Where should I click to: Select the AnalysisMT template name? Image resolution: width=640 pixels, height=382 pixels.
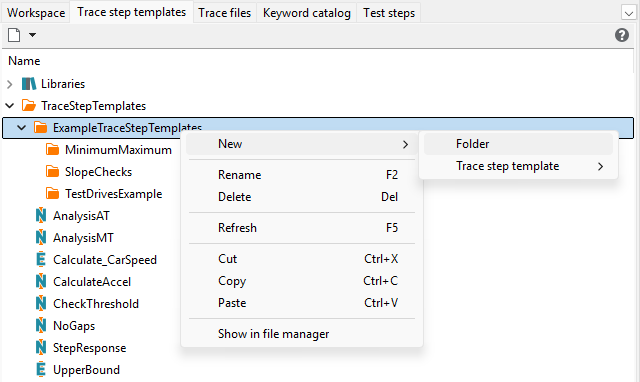point(83,238)
